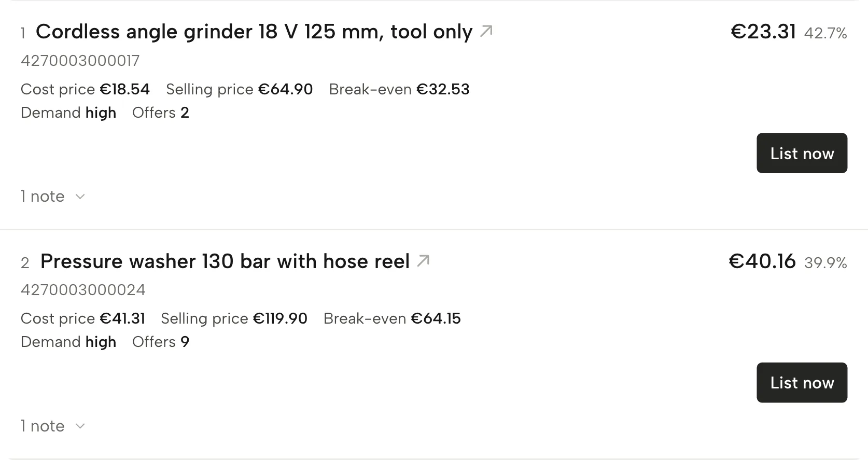Screen dimensions: 868x460
Task: Select the €119.90 selling price value
Action: [x=280, y=318]
